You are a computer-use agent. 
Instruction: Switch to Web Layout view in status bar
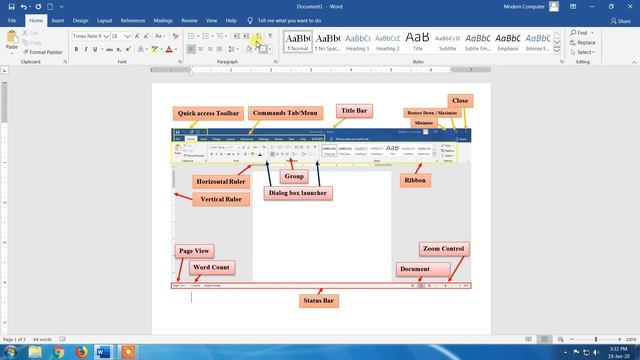(560, 339)
